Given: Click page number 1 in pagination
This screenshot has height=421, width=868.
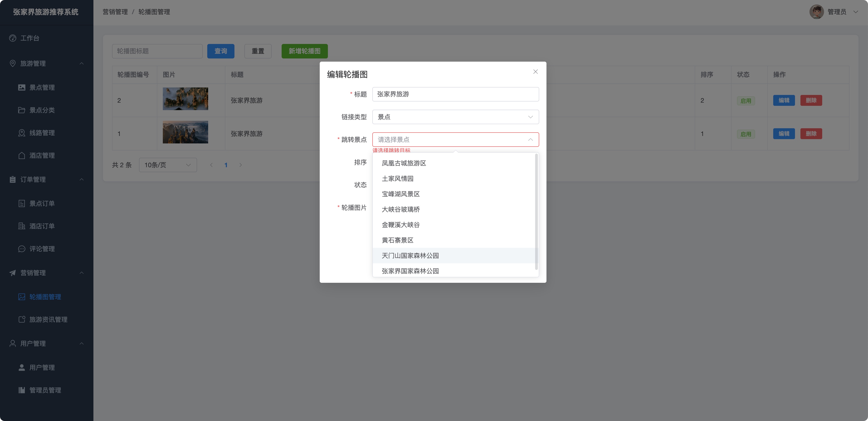Looking at the screenshot, I should 226,165.
